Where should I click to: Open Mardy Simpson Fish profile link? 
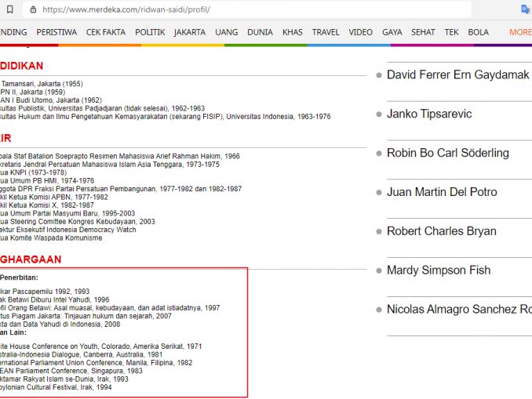[439, 270]
